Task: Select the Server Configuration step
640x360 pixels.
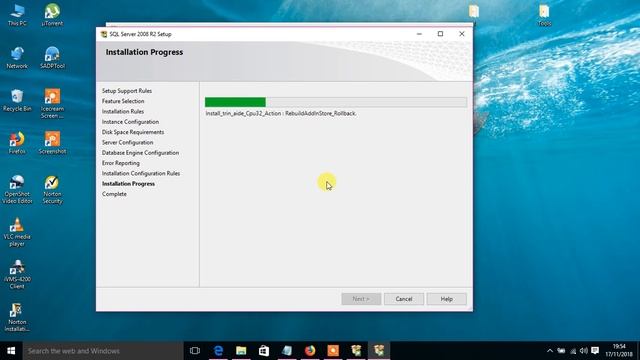Action: (x=127, y=142)
